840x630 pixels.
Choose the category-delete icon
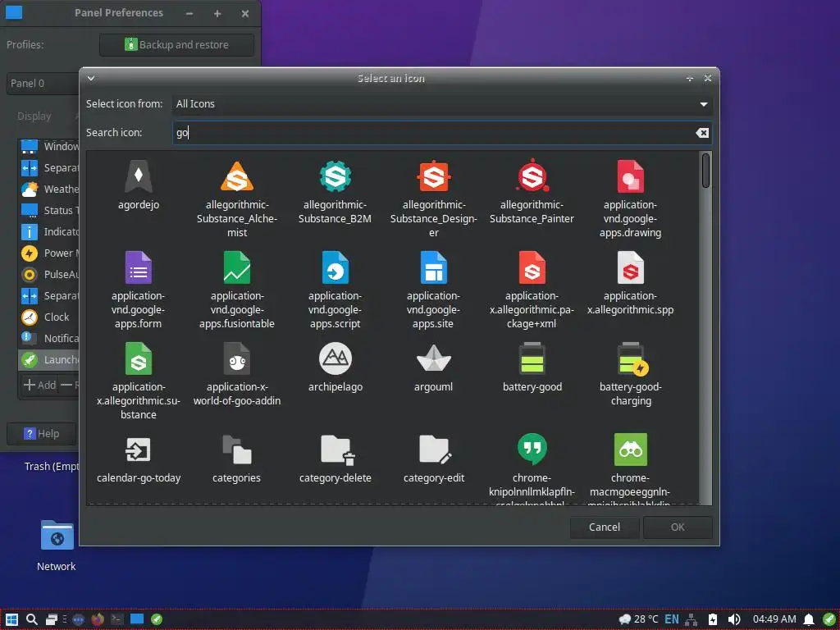tap(335, 458)
